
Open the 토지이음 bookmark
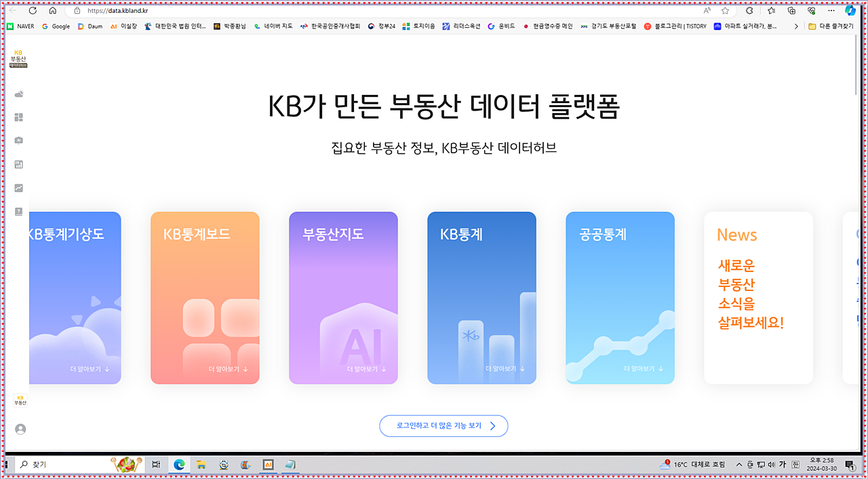coord(418,26)
